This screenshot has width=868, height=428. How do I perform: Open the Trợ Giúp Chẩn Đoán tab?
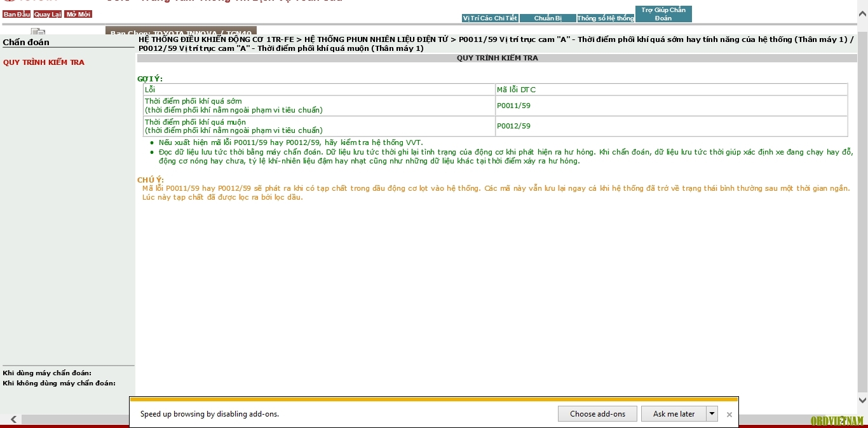[x=663, y=14]
